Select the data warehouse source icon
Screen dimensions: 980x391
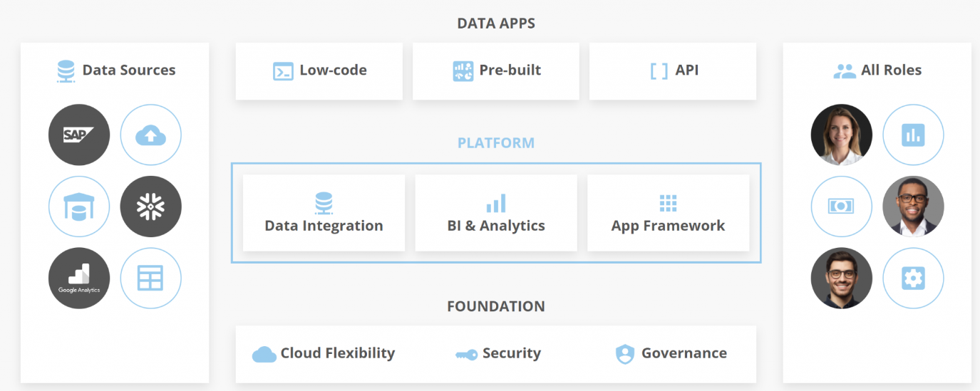[x=79, y=207]
